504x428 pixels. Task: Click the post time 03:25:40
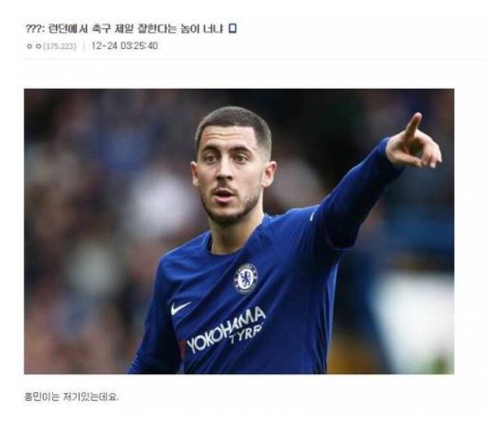pyautogui.click(x=139, y=46)
